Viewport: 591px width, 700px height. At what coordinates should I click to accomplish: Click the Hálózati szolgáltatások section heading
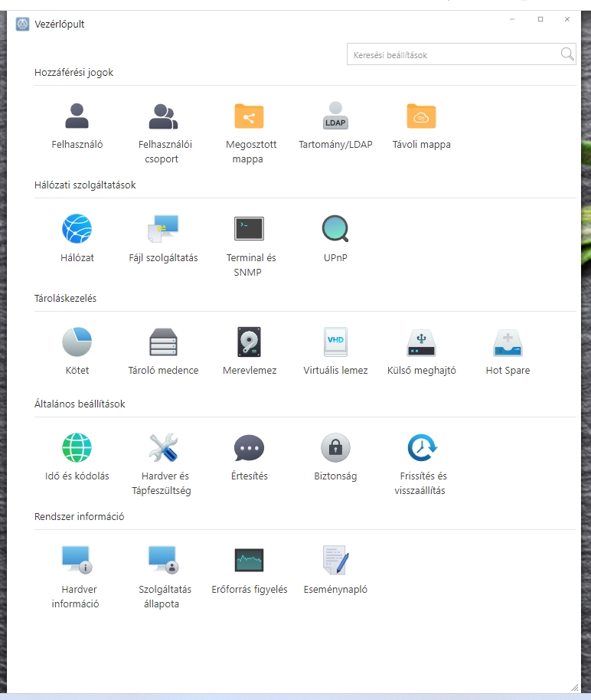point(85,185)
